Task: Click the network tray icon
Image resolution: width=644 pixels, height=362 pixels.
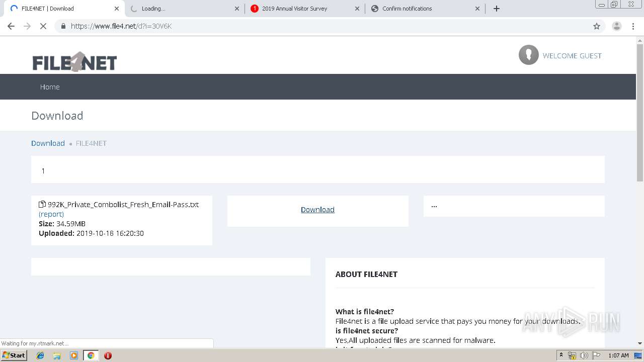Action: coord(572,355)
